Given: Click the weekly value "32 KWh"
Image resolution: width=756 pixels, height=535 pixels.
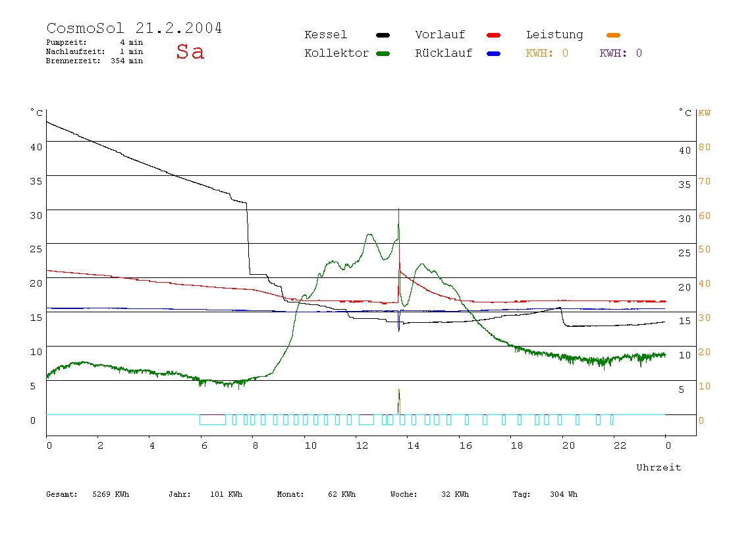Looking at the screenshot, I should pyautogui.click(x=455, y=494).
